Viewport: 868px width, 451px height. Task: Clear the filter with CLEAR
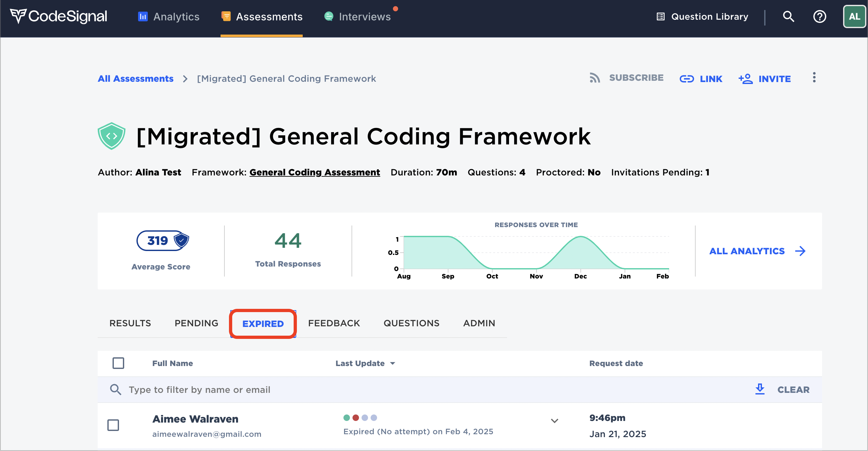click(793, 390)
